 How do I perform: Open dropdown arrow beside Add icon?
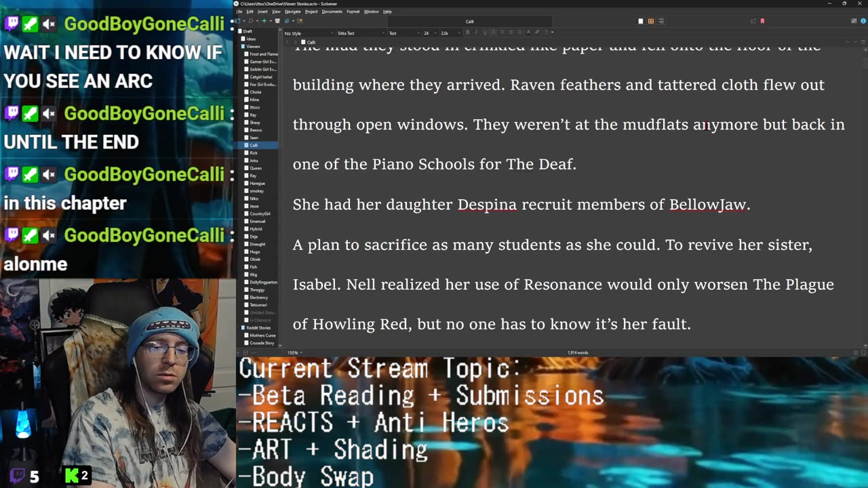click(x=271, y=21)
